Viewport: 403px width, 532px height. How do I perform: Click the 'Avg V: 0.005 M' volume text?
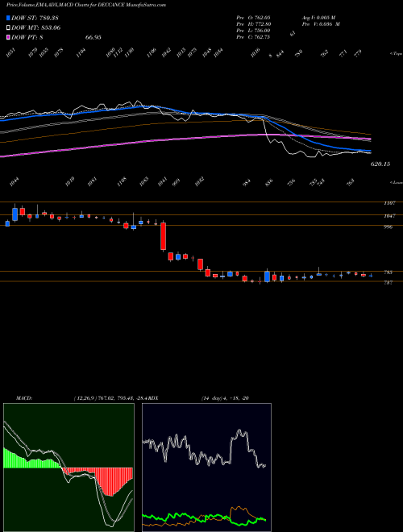318,17
